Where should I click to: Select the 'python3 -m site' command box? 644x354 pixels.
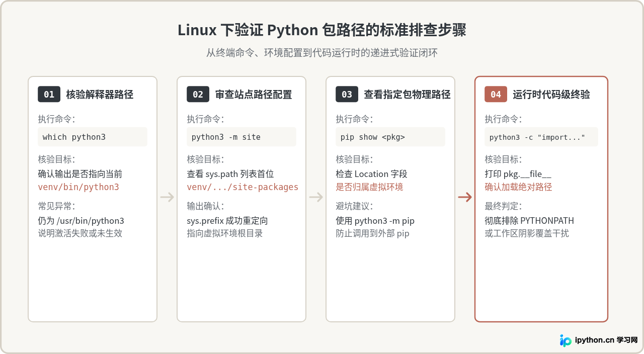242,137
